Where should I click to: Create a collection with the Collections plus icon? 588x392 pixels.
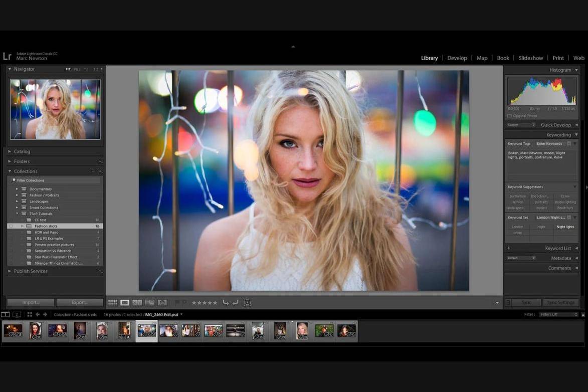100,171
